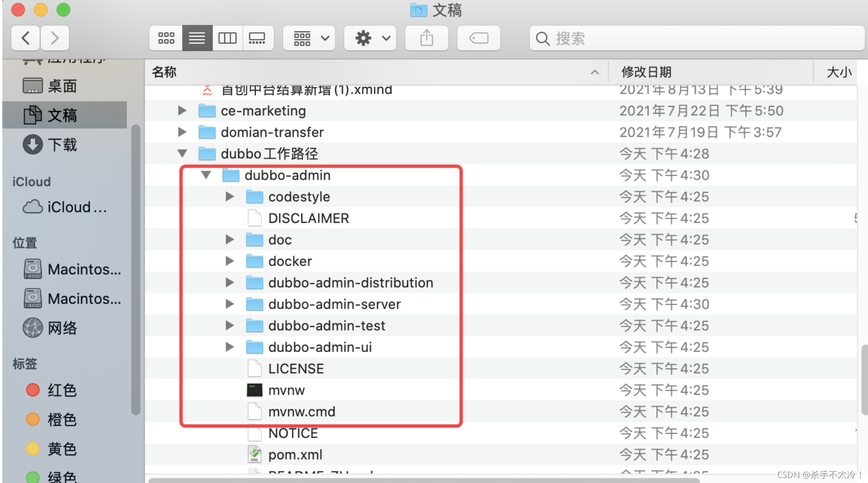Click the edit tags toolbar button
The width and height of the screenshot is (868, 483).
[x=479, y=38]
